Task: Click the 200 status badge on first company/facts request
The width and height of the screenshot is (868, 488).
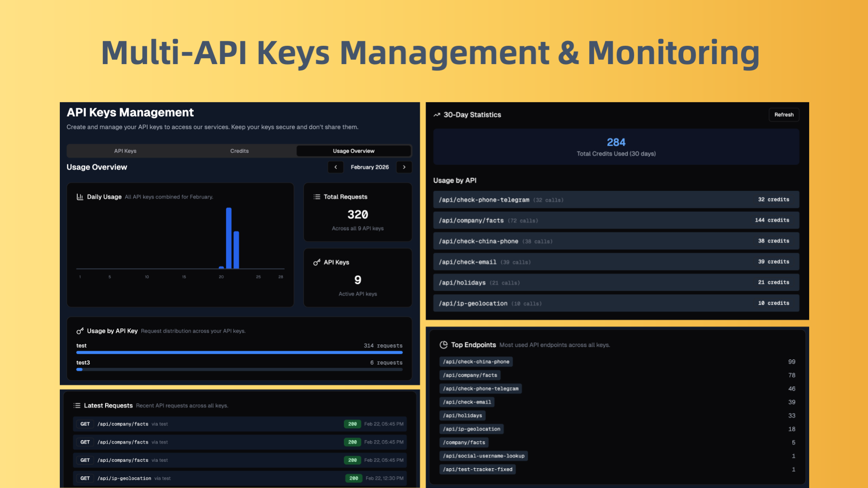Action: (352, 424)
